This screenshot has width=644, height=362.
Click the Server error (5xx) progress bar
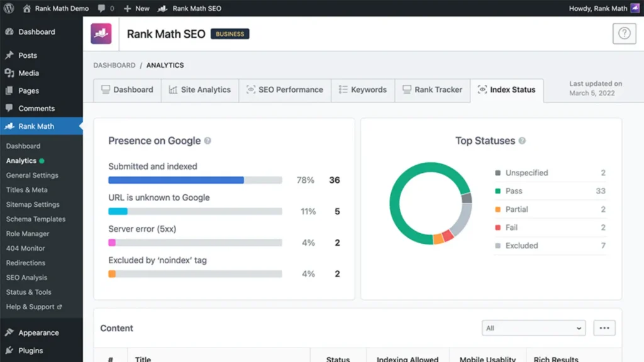(x=195, y=243)
